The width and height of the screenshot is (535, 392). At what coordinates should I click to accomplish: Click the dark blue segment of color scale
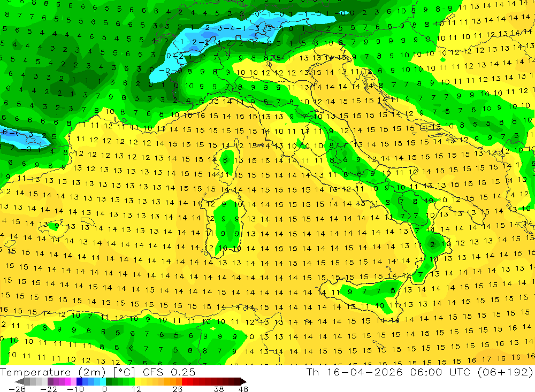[79, 381]
